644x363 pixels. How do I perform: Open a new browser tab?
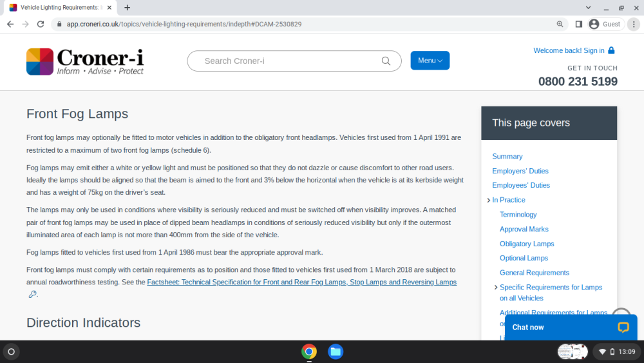pos(128,7)
